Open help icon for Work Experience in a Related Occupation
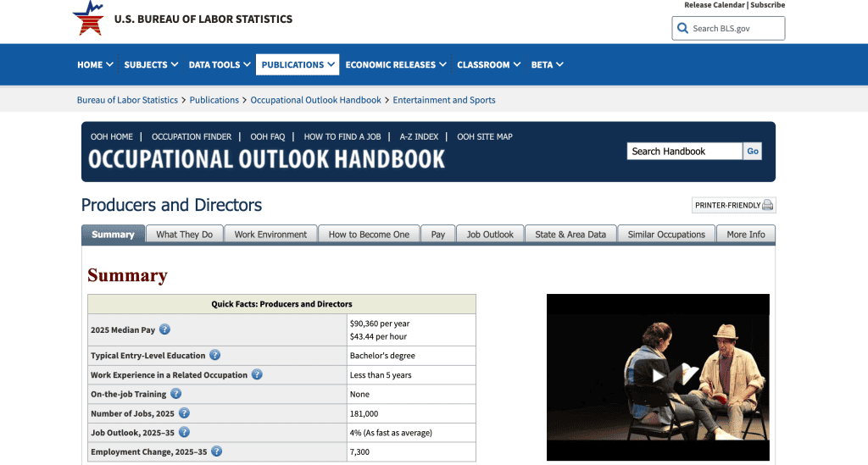Screen dimensions: 868x465 click(x=257, y=374)
